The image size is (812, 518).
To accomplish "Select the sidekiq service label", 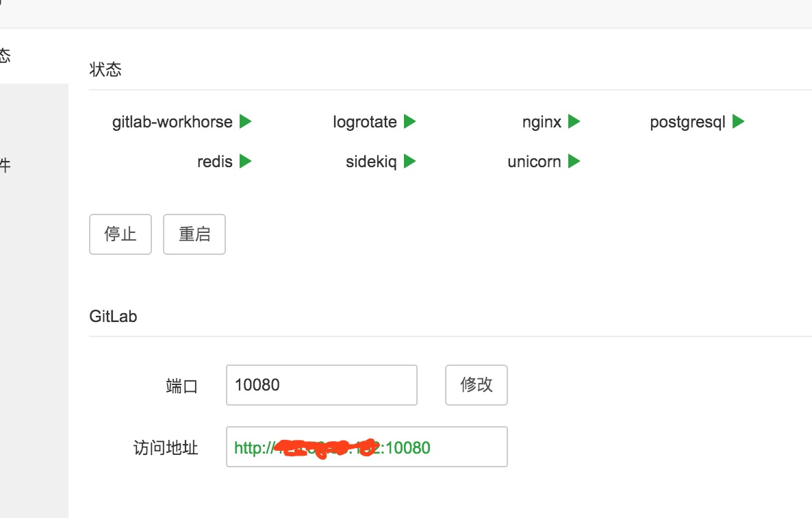I will pos(371,162).
